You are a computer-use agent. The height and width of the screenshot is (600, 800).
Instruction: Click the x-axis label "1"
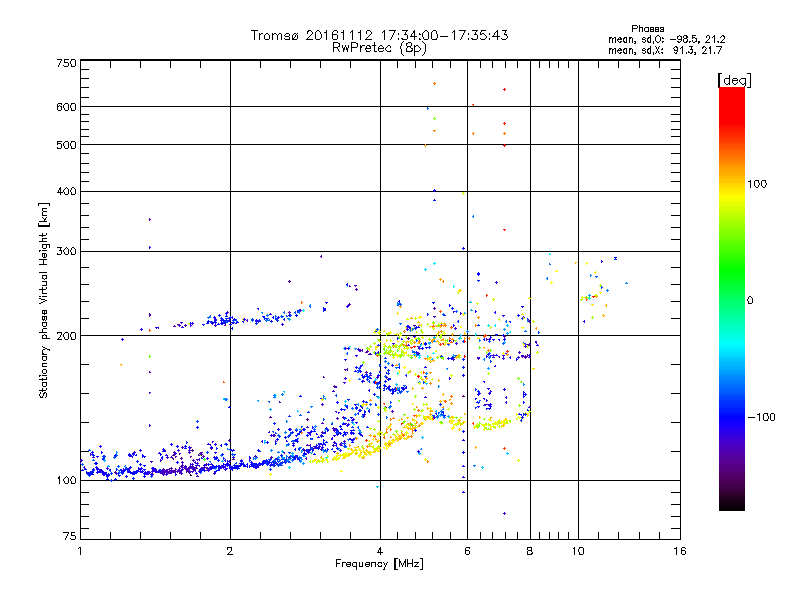pos(80,551)
